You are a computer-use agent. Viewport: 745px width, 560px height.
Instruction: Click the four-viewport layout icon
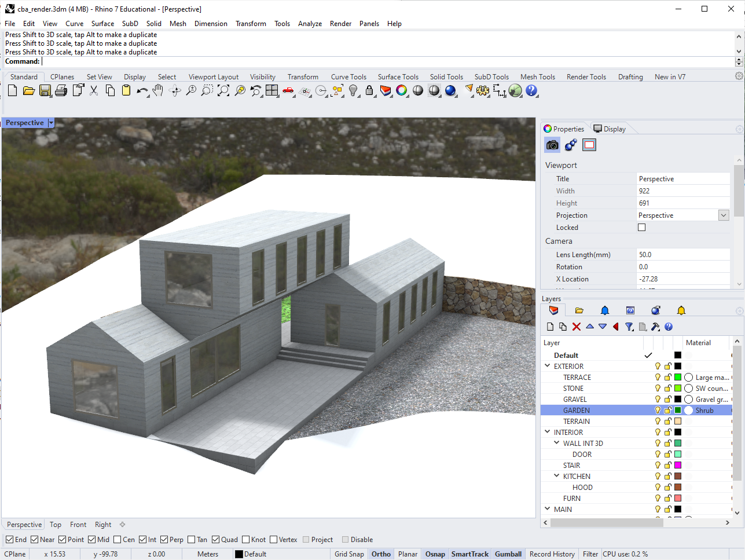[271, 91]
